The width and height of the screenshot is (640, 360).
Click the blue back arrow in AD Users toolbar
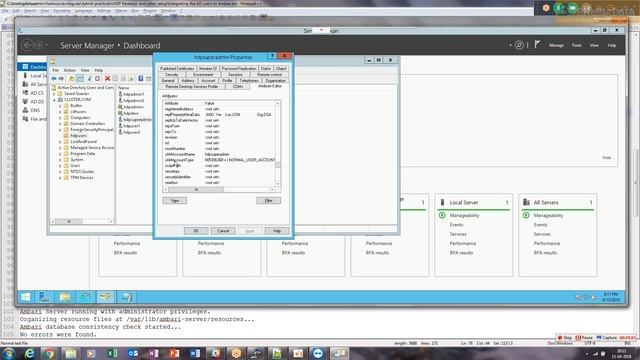[53, 78]
